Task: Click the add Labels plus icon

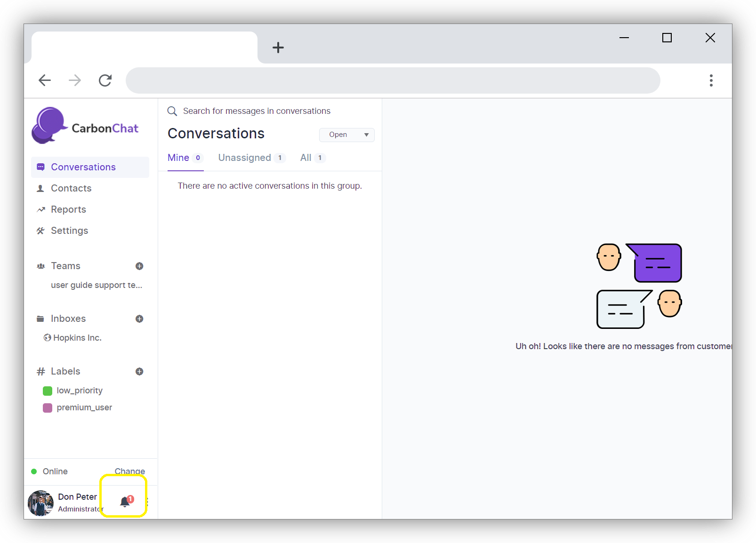Action: coord(139,372)
